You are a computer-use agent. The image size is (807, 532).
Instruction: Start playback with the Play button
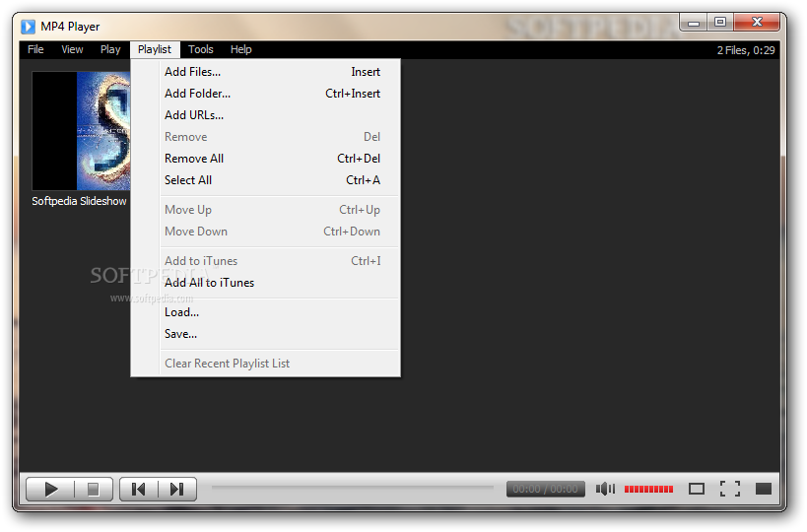tap(50, 489)
